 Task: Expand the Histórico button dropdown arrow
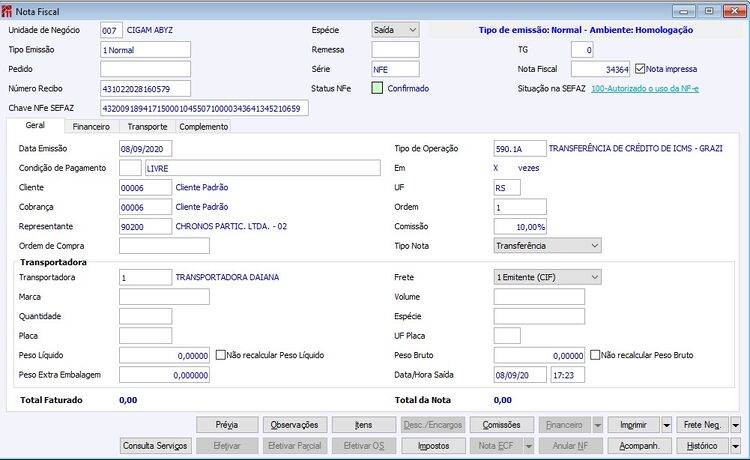[x=736, y=446]
